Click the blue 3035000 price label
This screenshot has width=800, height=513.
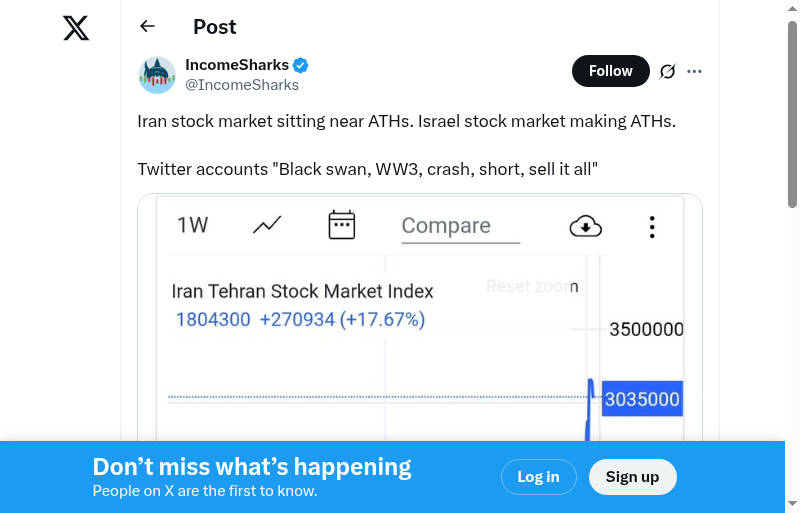coord(642,400)
